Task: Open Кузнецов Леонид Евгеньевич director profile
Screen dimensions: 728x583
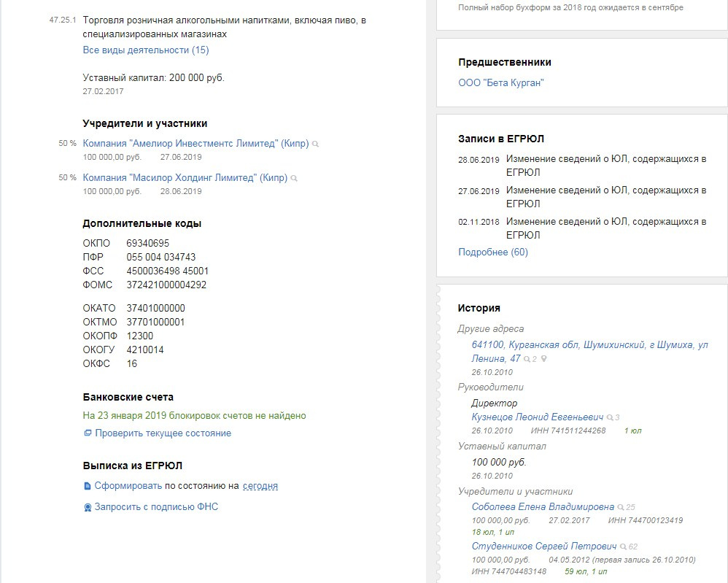Action: (537, 417)
